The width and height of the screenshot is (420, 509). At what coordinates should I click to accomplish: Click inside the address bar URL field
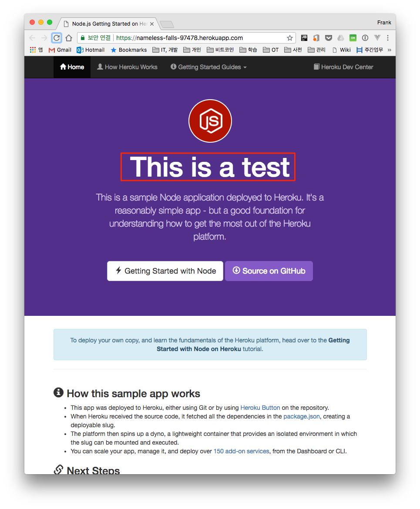[x=174, y=38]
